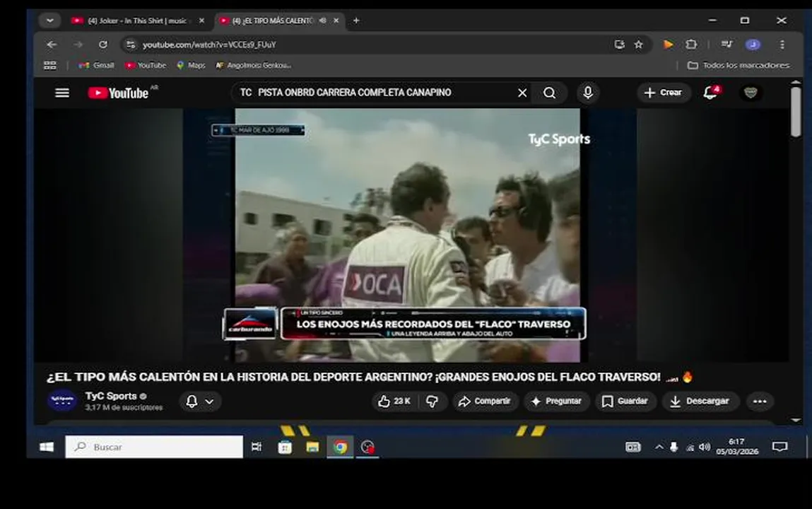
Task: Go back to previous page
Action: pyautogui.click(x=52, y=45)
